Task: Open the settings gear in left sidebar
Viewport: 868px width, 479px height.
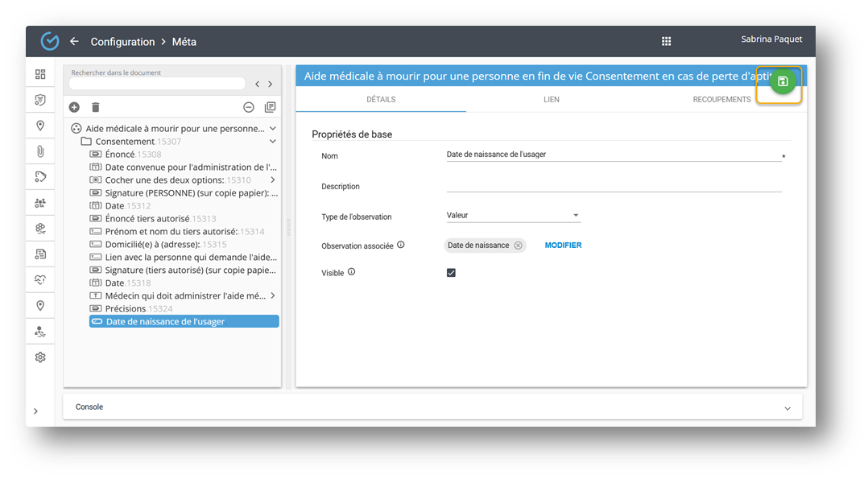Action: 40,357
